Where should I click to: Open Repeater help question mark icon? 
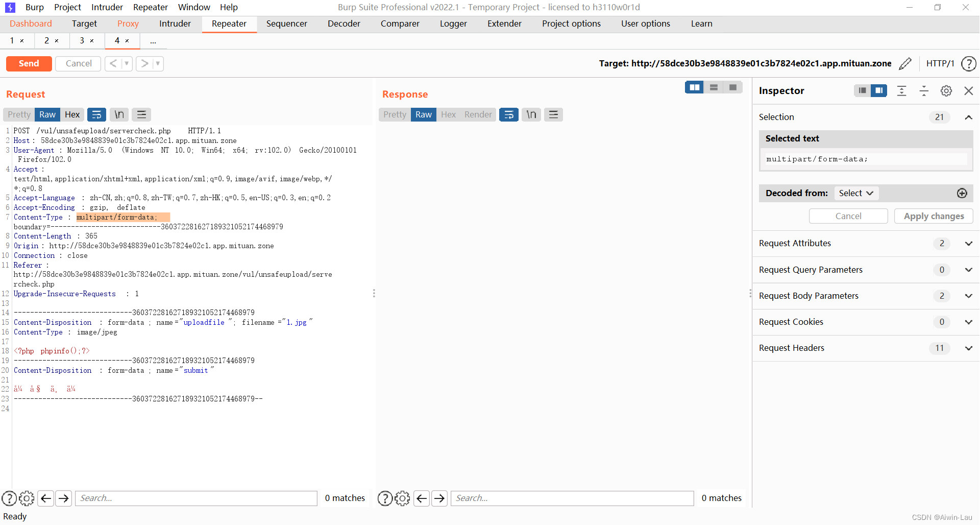tap(968, 63)
